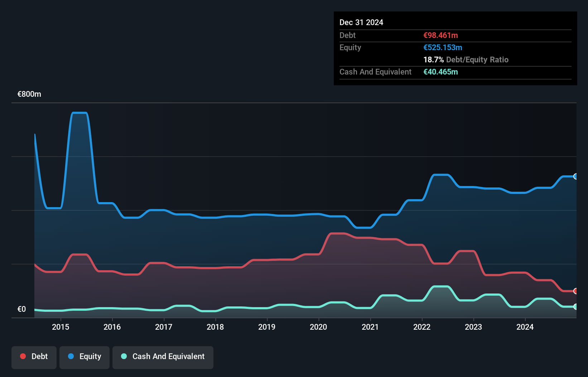This screenshot has height=377, width=588.
Task: Click the 2023 x-axis label
Action: tap(473, 327)
